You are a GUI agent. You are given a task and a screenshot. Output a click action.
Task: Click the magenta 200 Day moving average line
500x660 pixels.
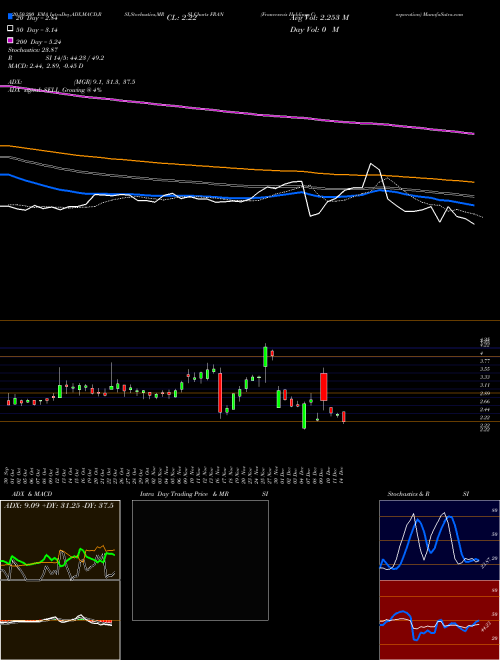(x=236, y=112)
